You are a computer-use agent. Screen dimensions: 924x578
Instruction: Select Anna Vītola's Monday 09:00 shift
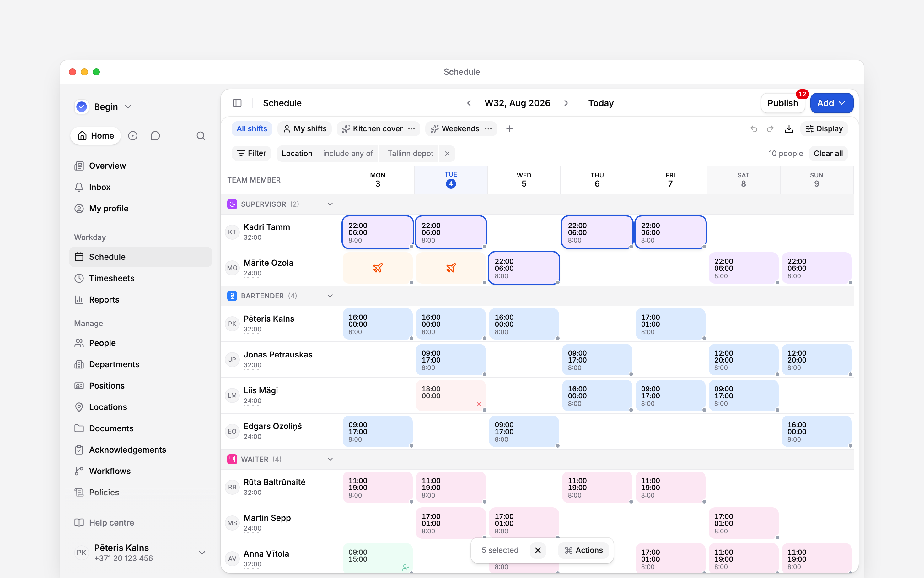click(x=378, y=558)
